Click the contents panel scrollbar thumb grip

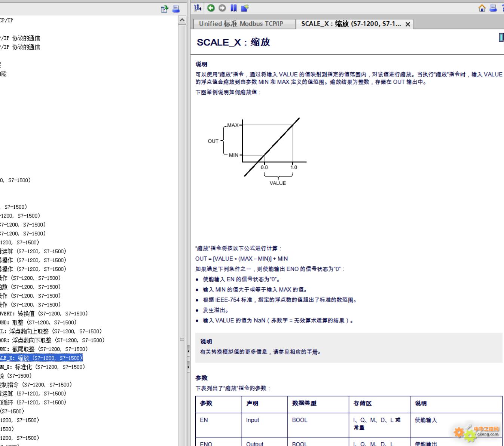tap(182, 340)
